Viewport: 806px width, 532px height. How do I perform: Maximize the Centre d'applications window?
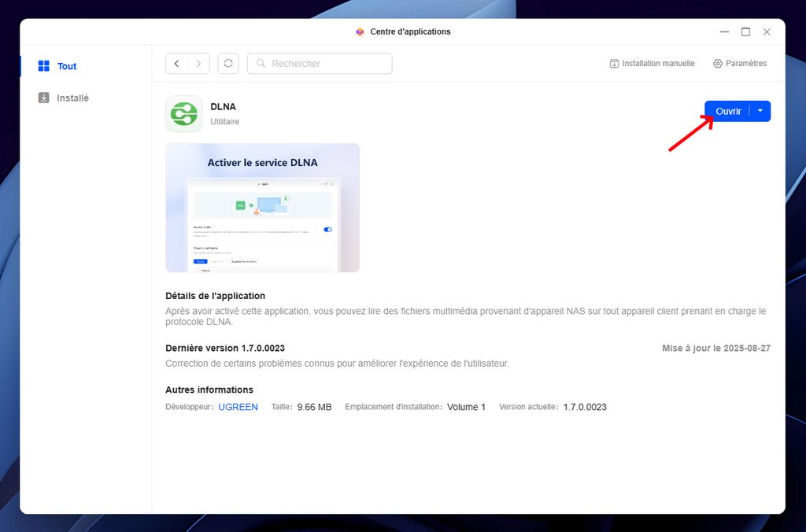[745, 31]
